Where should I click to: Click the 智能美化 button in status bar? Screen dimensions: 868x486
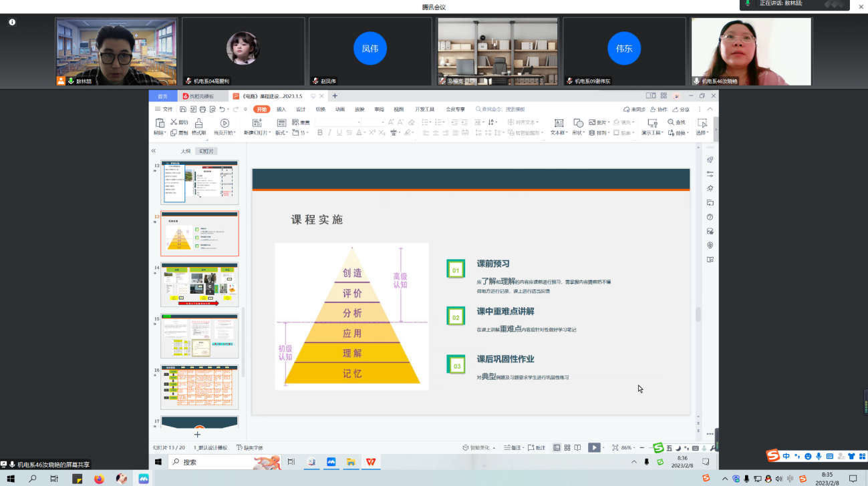(x=478, y=448)
